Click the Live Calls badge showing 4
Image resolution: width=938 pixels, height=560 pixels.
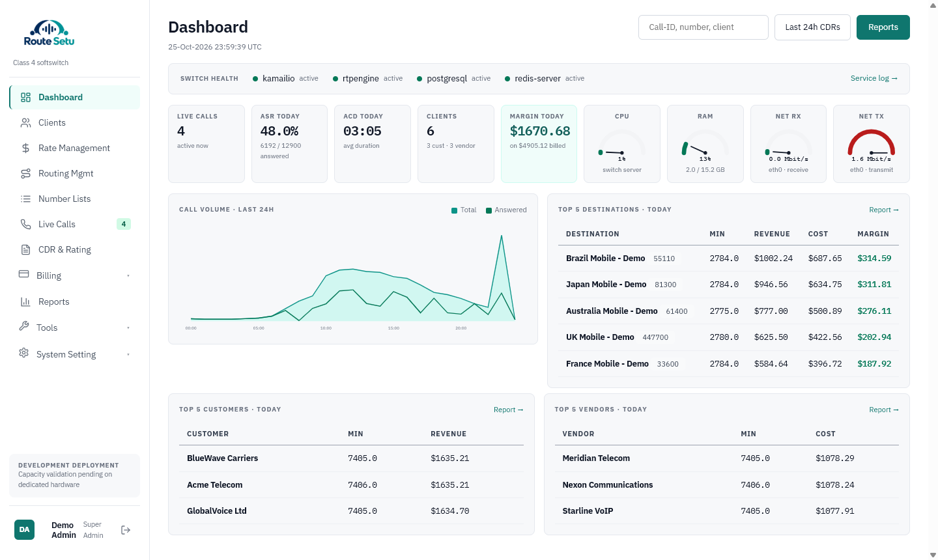coord(124,224)
